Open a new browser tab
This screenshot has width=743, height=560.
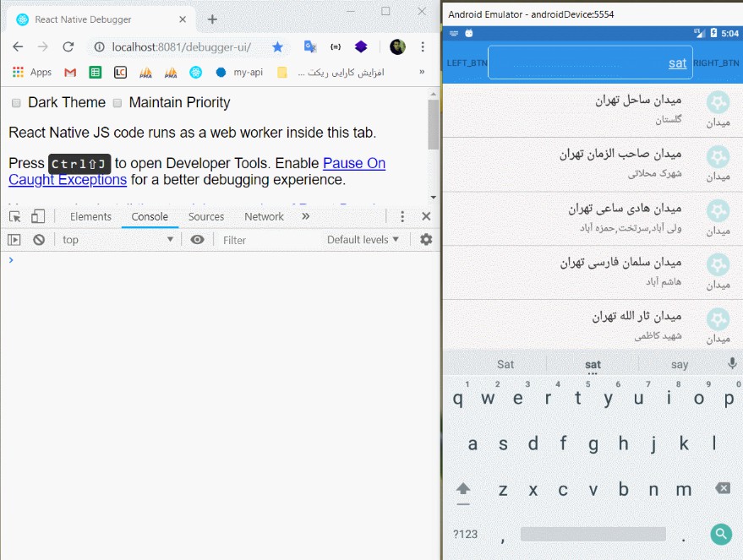click(212, 19)
